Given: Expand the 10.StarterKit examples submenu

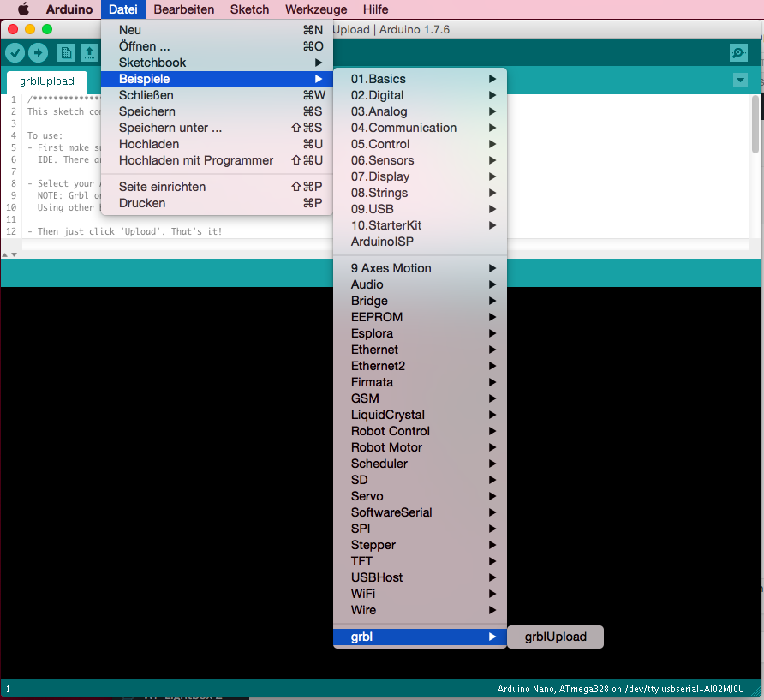Looking at the screenshot, I should [420, 225].
